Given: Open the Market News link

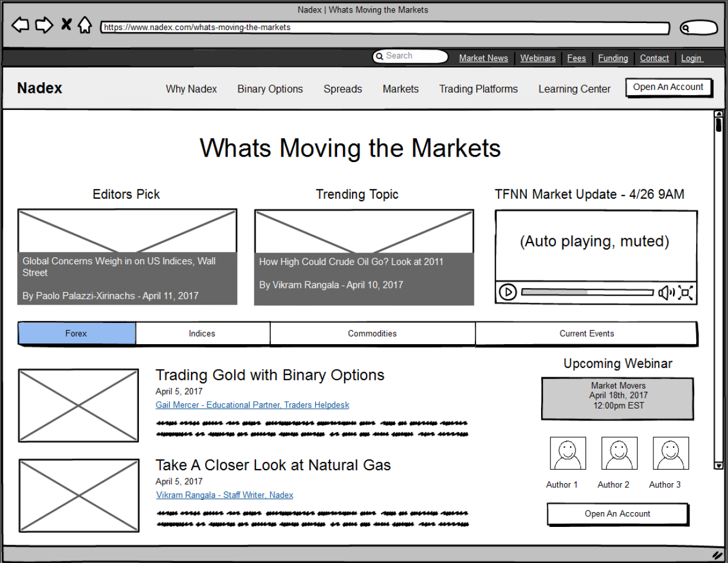Looking at the screenshot, I should click(x=483, y=58).
